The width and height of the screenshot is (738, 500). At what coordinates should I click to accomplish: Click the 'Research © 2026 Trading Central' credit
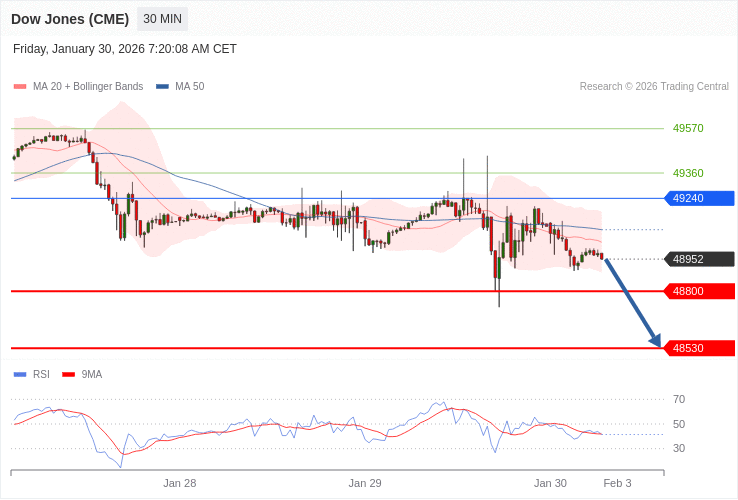[654, 87]
